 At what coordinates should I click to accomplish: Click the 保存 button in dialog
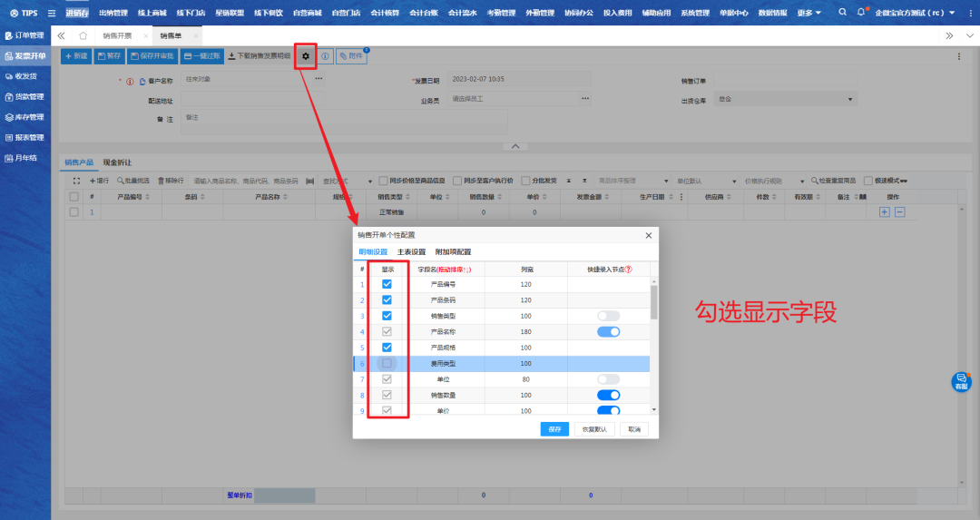pos(554,429)
